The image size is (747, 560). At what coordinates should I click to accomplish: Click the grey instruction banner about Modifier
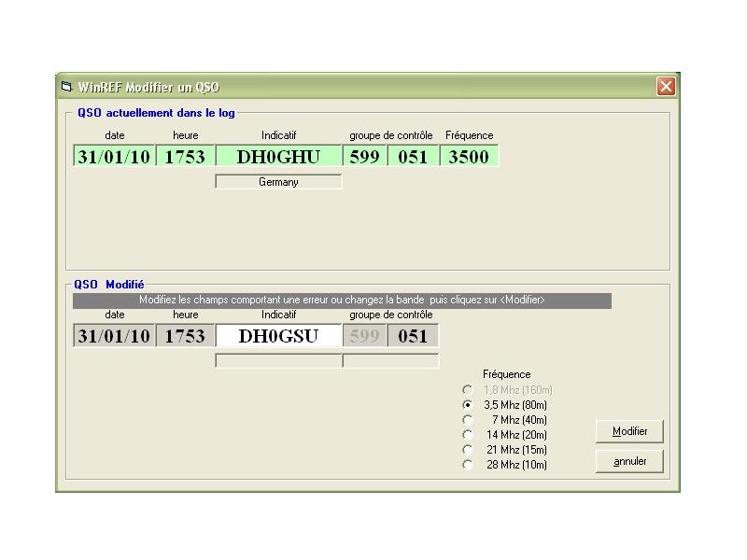pos(342,301)
